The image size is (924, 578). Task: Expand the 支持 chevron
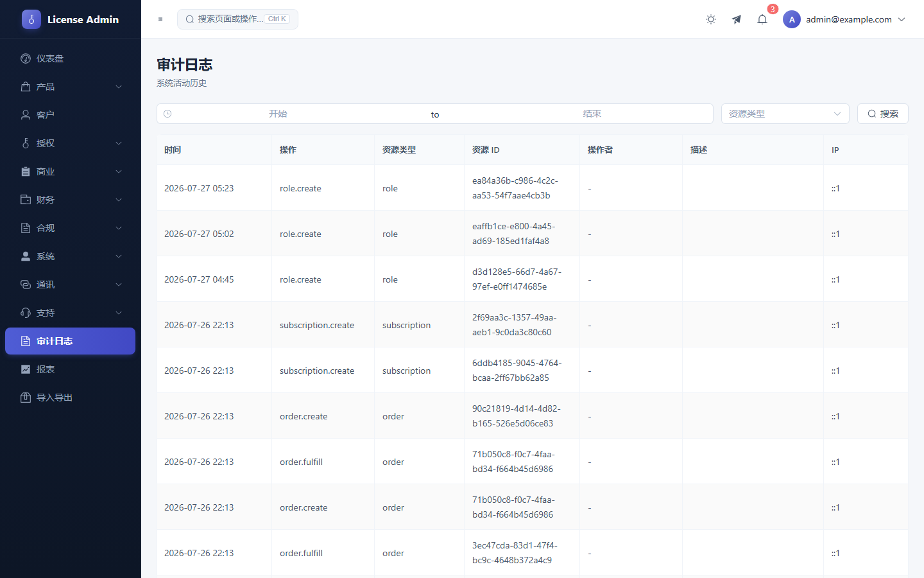tap(119, 313)
